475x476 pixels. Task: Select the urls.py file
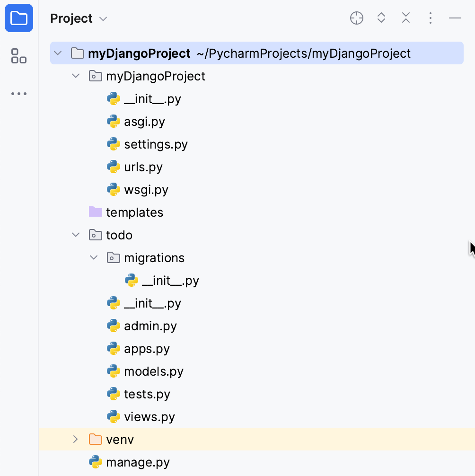pos(143,167)
